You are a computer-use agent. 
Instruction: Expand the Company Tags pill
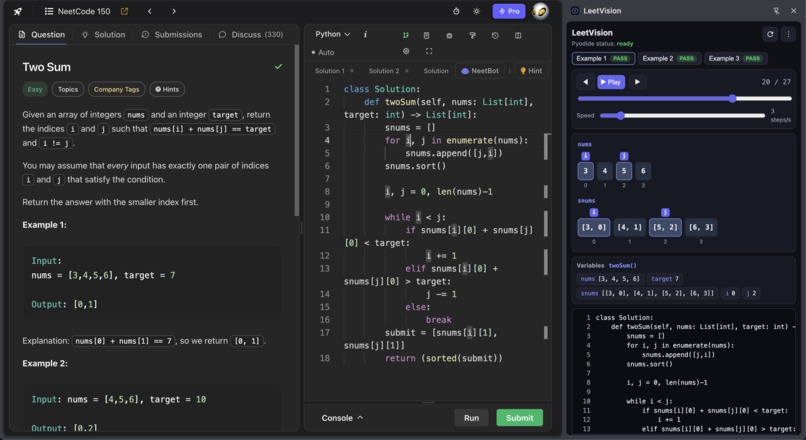117,89
